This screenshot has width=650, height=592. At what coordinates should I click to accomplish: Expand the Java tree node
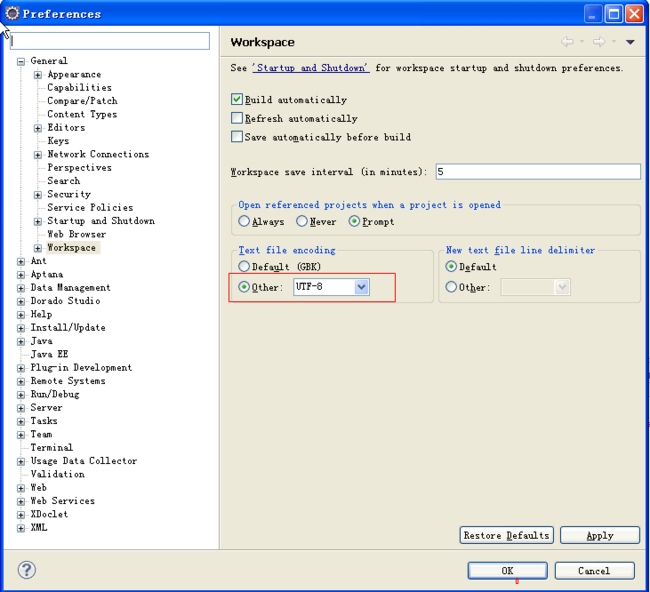(21, 342)
